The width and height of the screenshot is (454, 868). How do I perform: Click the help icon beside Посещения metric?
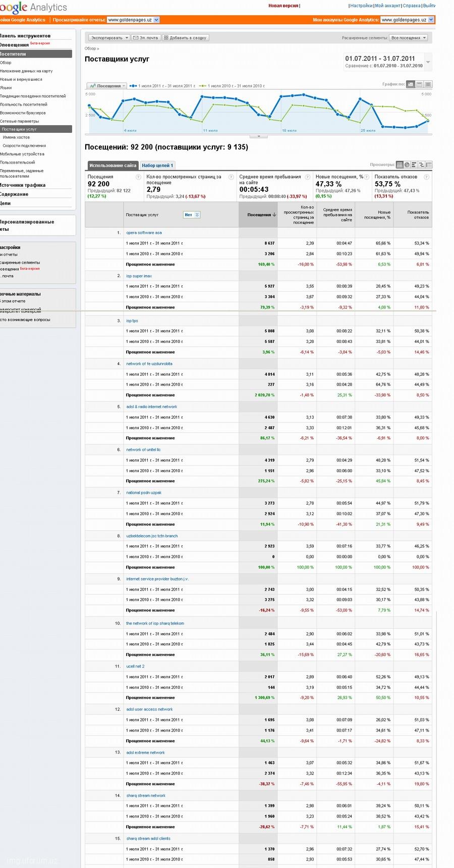138,177
